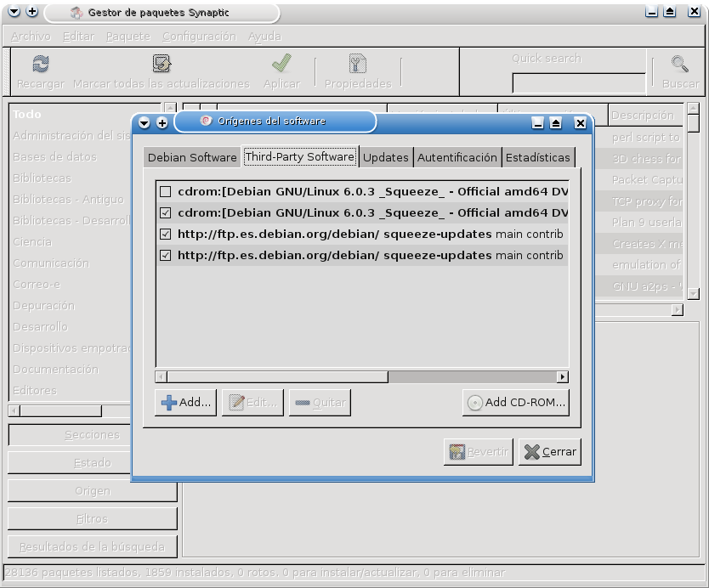Switch to the Updates tab
The width and height of the screenshot is (709, 588).
[x=386, y=157]
